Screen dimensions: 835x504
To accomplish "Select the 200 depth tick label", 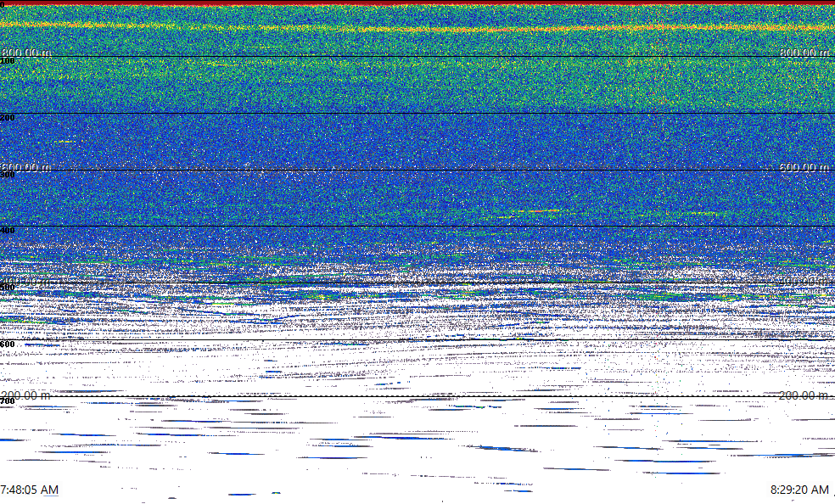I will click(8, 118).
